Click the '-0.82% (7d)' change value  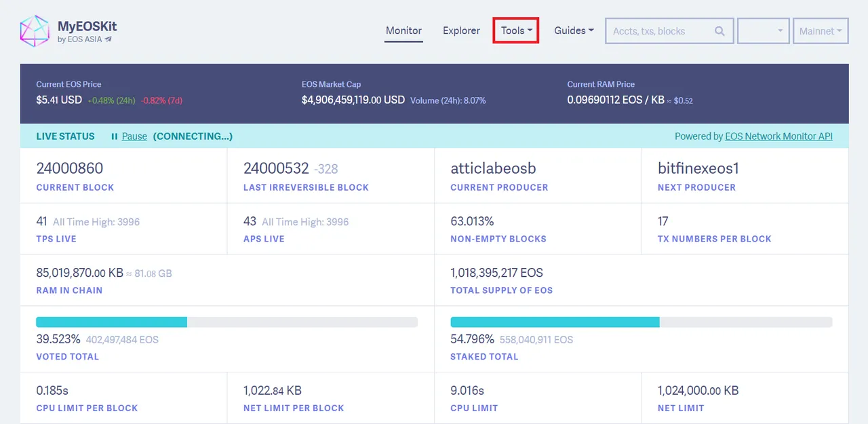(161, 100)
